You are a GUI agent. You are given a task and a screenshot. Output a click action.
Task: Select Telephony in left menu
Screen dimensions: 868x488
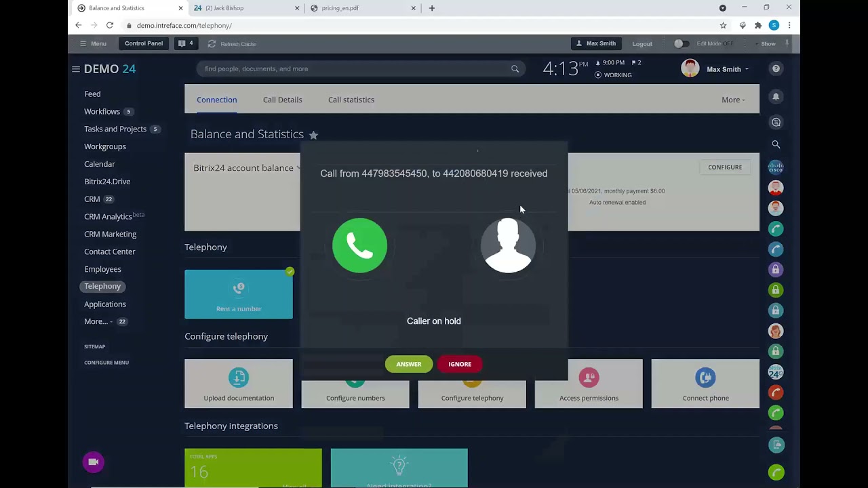(x=102, y=286)
